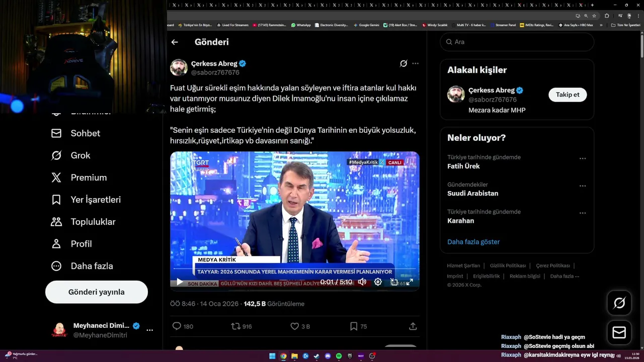Open the post's three-dot more menu
The width and height of the screenshot is (644, 362).
pos(415,63)
